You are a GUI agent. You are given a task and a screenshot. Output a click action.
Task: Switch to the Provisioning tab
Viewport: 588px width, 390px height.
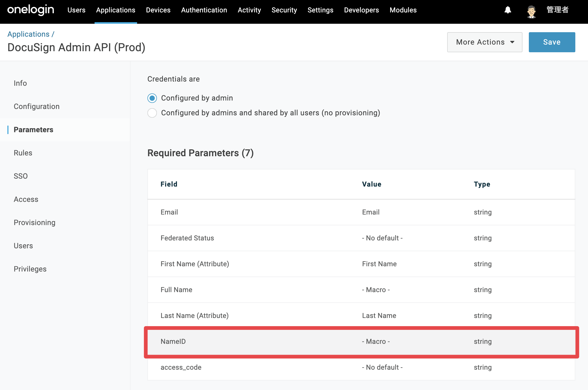35,223
